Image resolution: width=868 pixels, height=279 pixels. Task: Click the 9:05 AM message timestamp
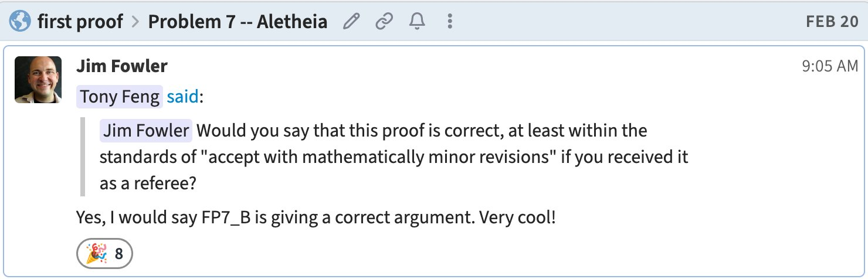click(829, 66)
